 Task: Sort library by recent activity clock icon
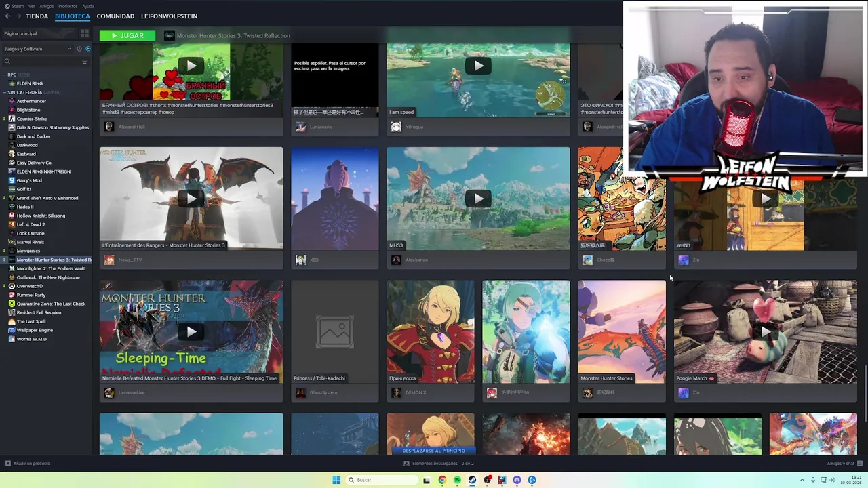pos(79,49)
